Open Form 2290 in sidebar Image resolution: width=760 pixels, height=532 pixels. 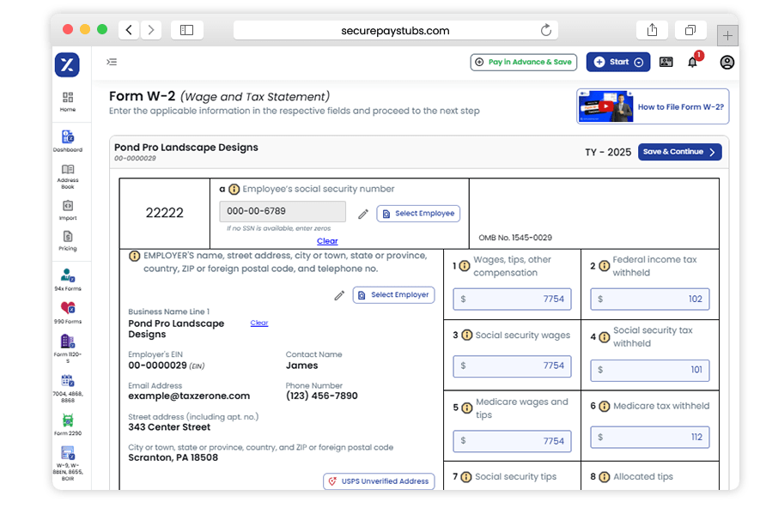coord(68,425)
